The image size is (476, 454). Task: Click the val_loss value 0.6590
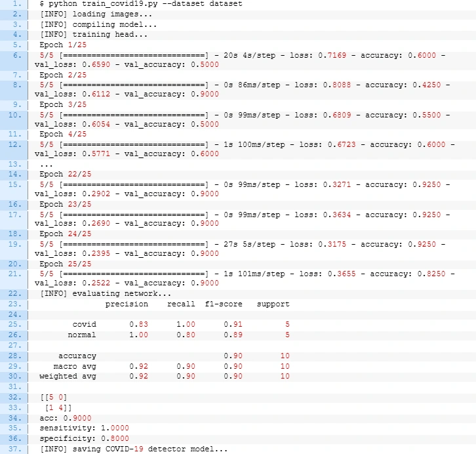click(x=96, y=65)
